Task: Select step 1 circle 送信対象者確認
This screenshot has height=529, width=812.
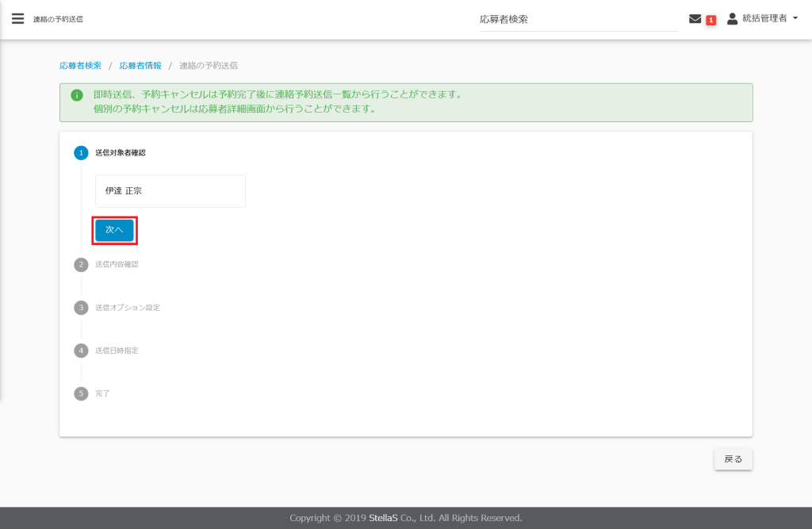Action: click(x=81, y=153)
